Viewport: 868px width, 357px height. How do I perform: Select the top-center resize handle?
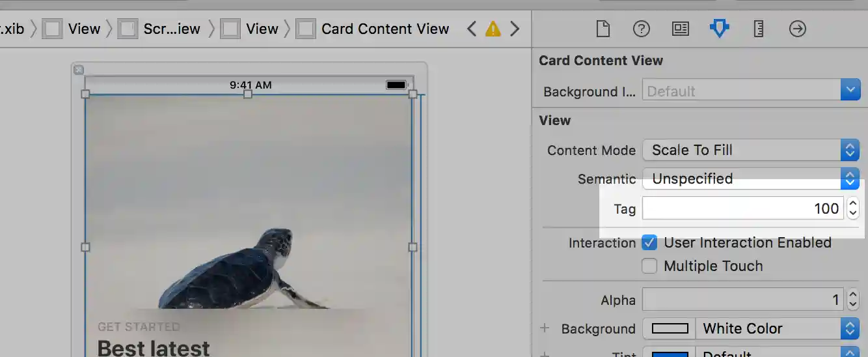(x=248, y=94)
